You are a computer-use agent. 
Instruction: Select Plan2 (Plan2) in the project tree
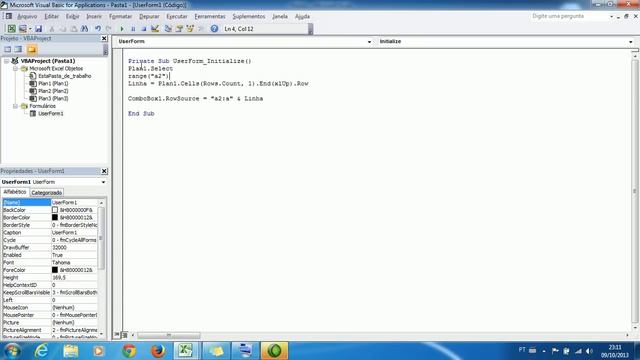53,91
